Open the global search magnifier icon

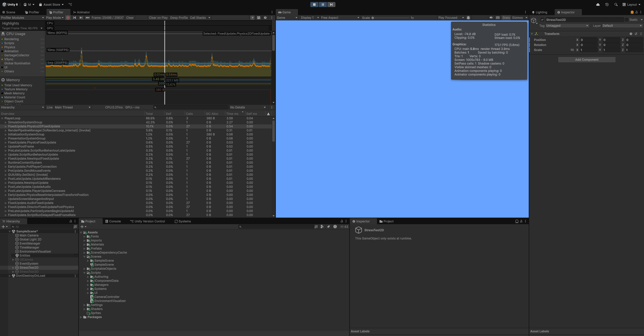[x=616, y=5]
